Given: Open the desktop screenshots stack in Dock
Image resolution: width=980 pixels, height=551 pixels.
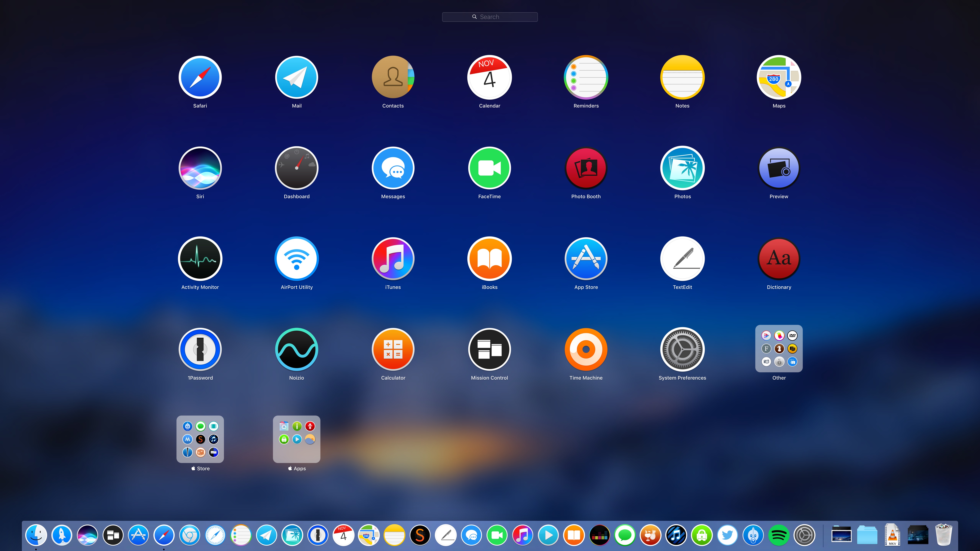Looking at the screenshot, I should click(842, 534).
